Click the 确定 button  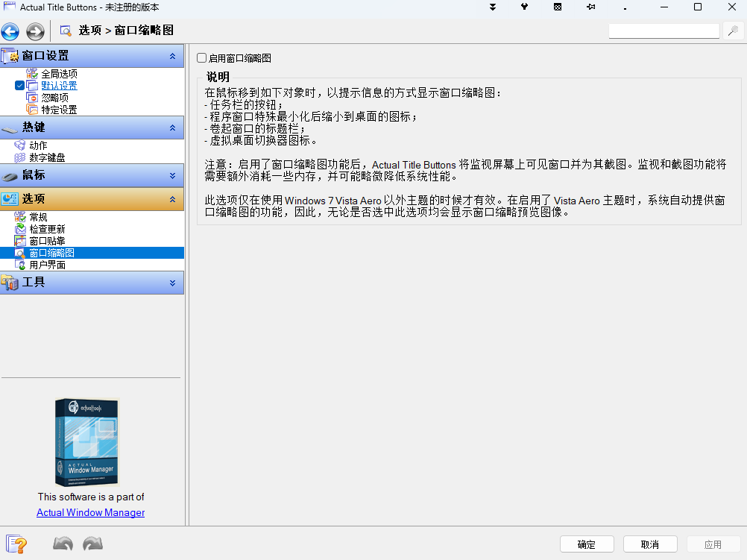[x=587, y=544]
